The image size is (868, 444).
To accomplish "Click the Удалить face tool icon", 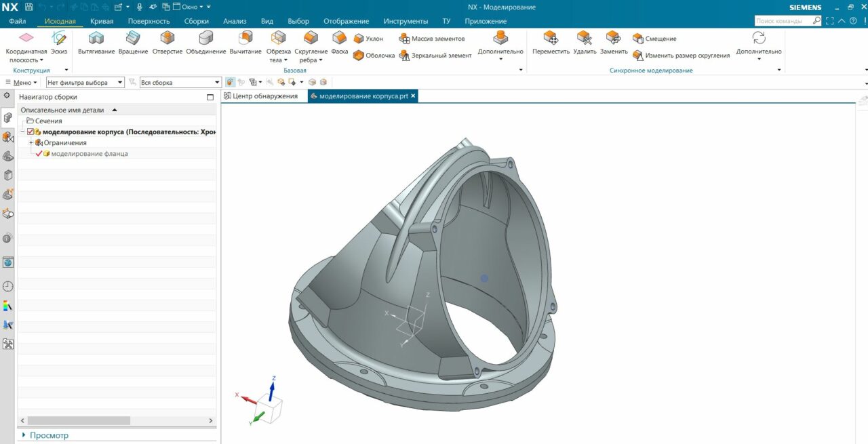I will click(x=584, y=39).
